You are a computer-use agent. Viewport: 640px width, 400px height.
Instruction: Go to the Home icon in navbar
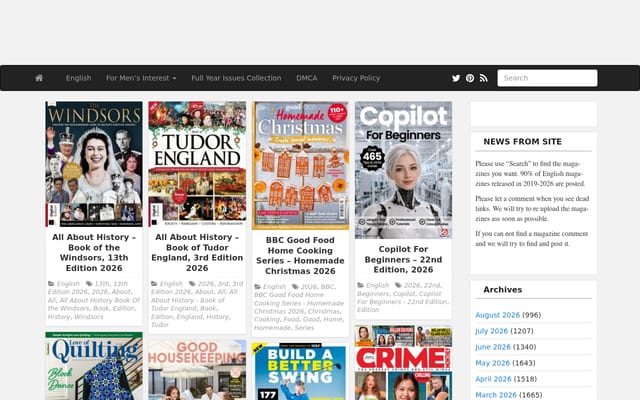(39, 78)
